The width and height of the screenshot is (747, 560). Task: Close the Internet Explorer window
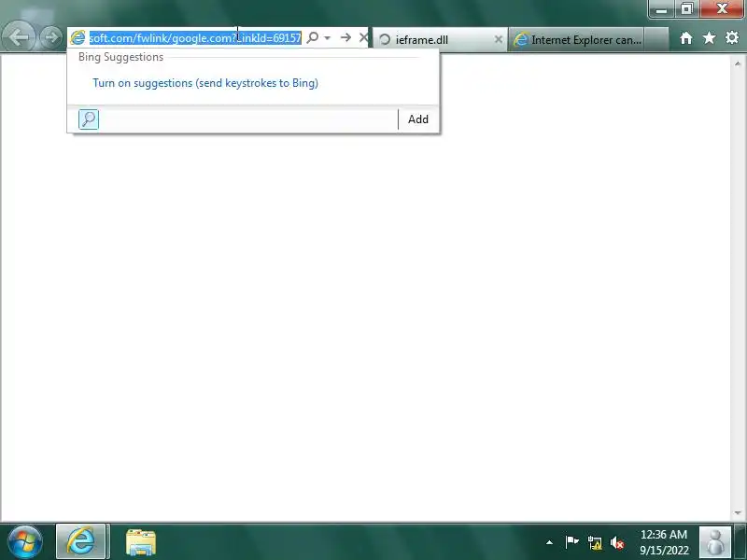[721, 9]
